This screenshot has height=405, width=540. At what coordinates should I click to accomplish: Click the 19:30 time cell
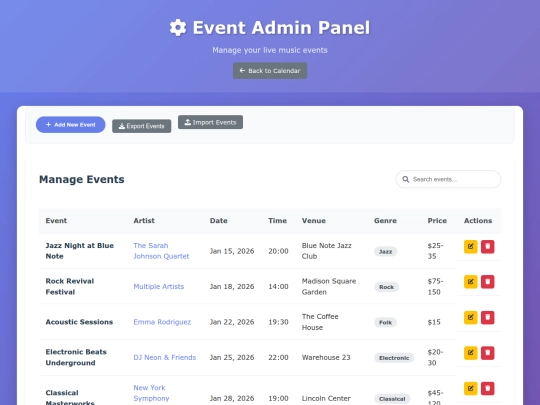coord(278,322)
